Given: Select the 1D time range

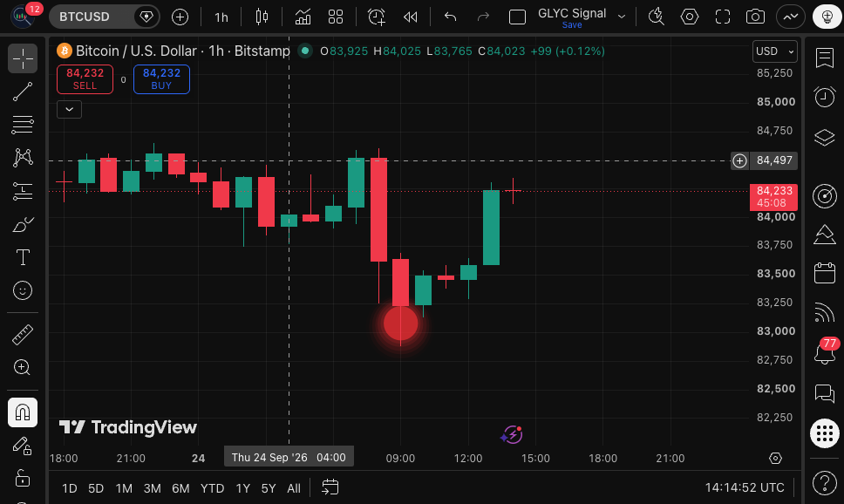Looking at the screenshot, I should click(70, 488).
